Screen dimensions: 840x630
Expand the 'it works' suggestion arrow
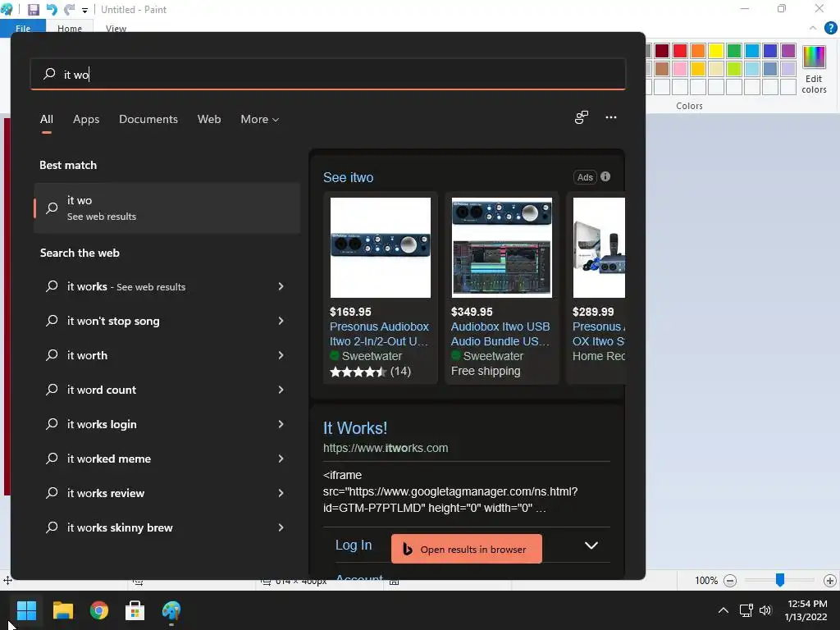(281, 286)
